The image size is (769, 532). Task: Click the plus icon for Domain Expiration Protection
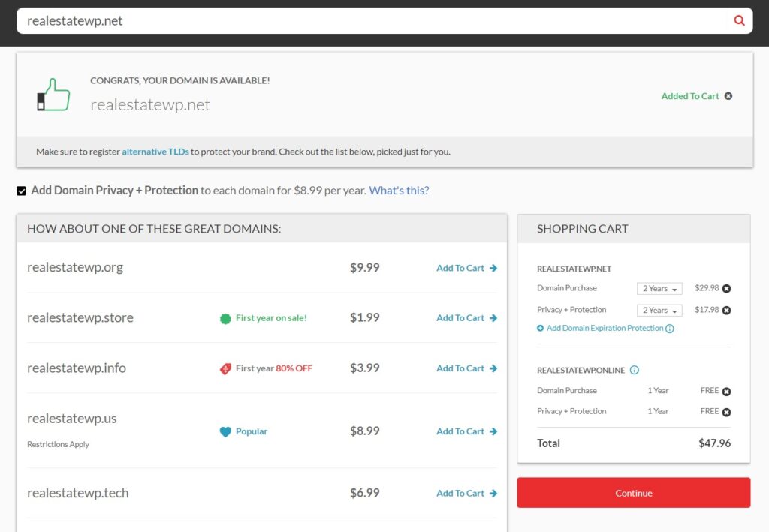tap(540, 327)
